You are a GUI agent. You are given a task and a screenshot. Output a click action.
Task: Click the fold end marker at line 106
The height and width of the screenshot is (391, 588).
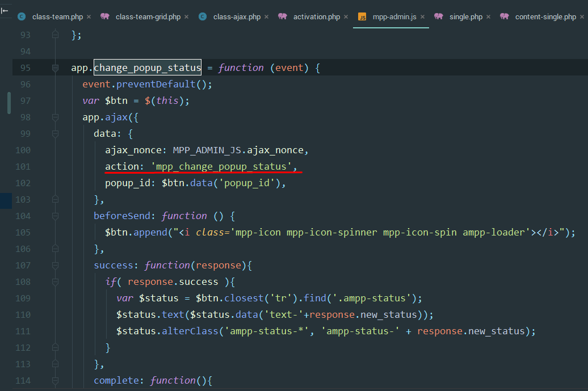click(55, 249)
